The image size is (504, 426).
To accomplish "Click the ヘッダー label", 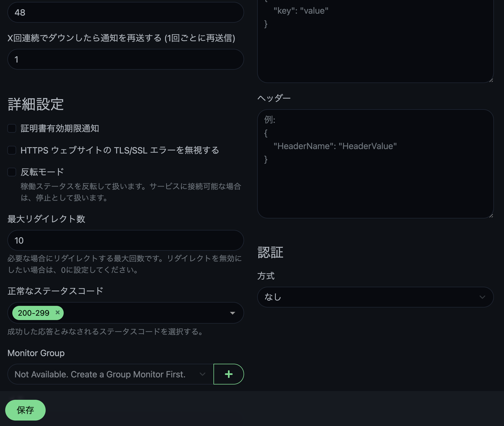I will [x=274, y=98].
